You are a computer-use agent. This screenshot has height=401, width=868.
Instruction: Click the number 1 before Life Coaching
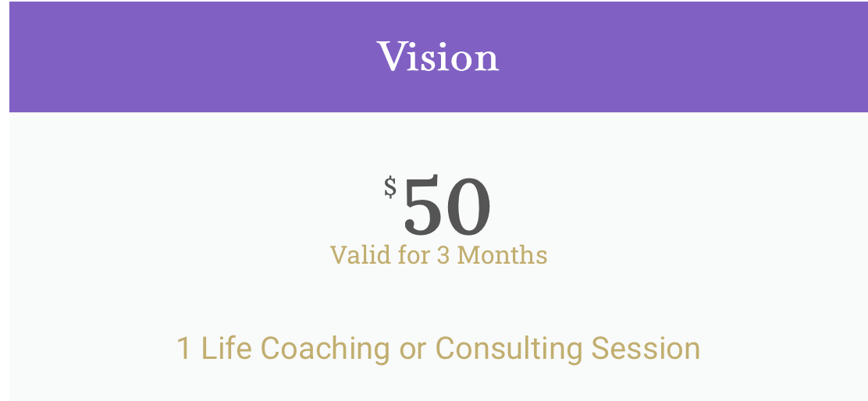pyautogui.click(x=183, y=348)
